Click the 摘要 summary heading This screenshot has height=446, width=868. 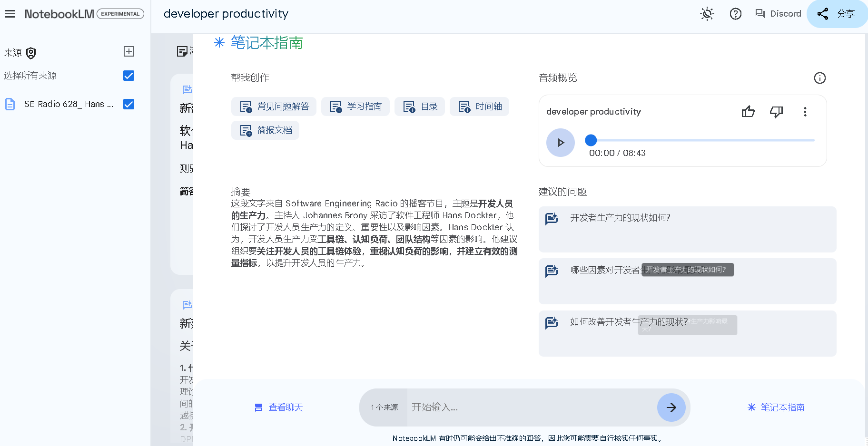tap(241, 192)
